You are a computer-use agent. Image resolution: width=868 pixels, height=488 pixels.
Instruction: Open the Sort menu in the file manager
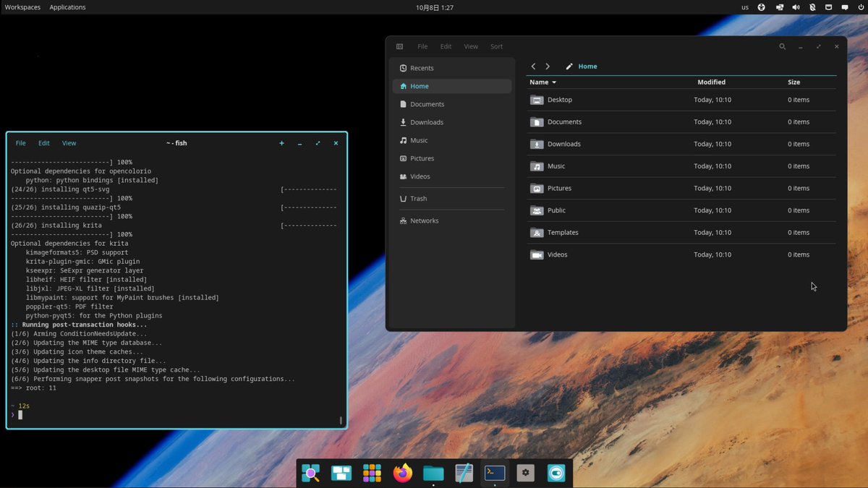[496, 46]
